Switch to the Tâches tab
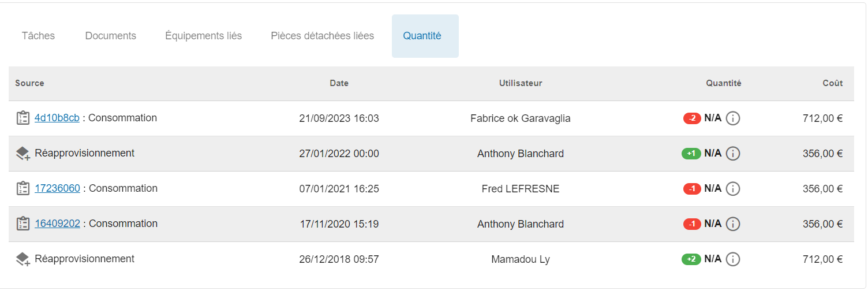The width and height of the screenshot is (868, 294). [38, 36]
